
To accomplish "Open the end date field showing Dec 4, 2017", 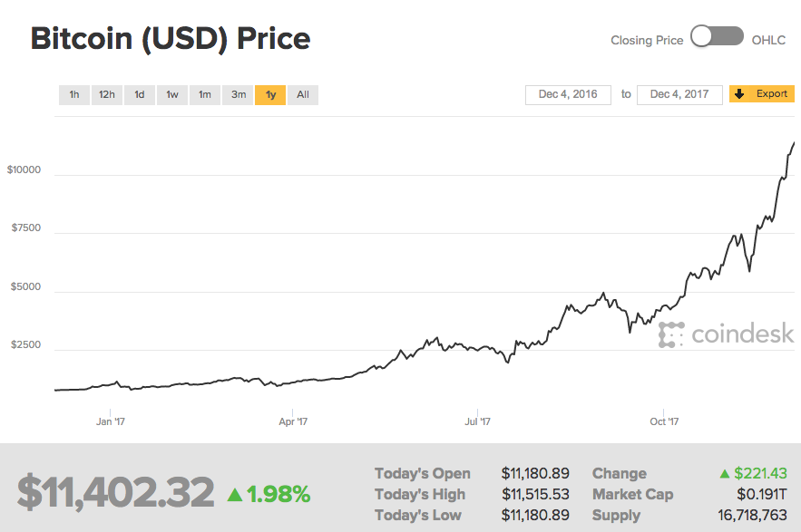I will coord(679,93).
